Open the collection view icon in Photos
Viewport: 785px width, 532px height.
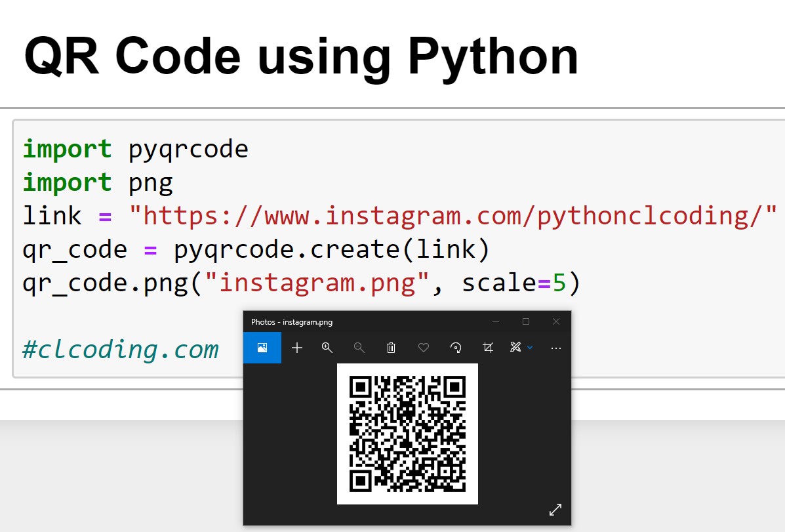point(262,348)
